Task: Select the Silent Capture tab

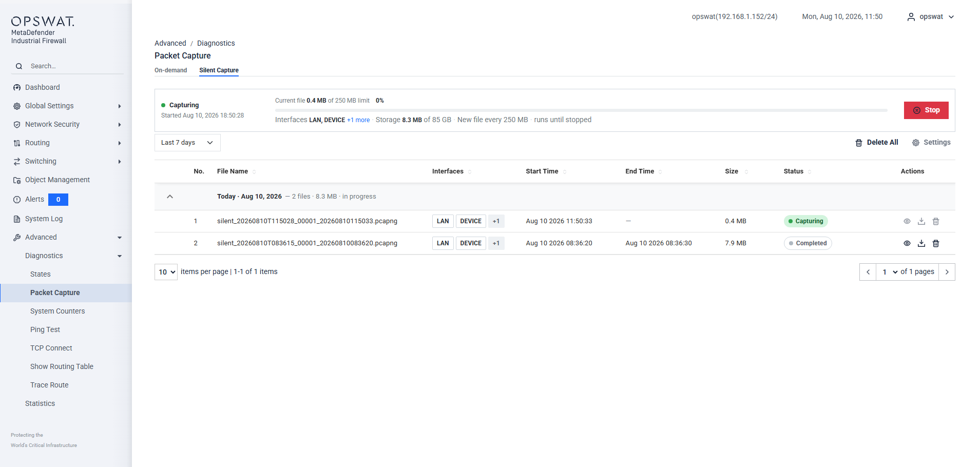Action: pos(219,70)
